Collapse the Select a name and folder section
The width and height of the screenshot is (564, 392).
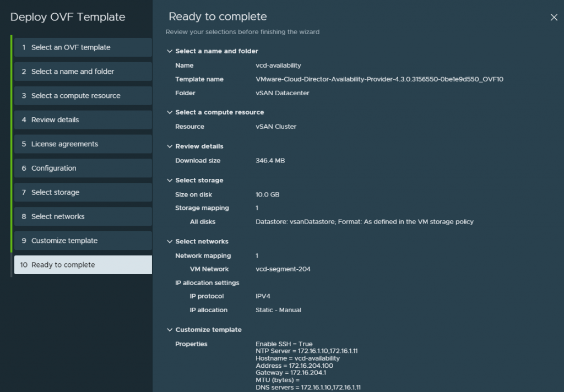[x=170, y=51]
